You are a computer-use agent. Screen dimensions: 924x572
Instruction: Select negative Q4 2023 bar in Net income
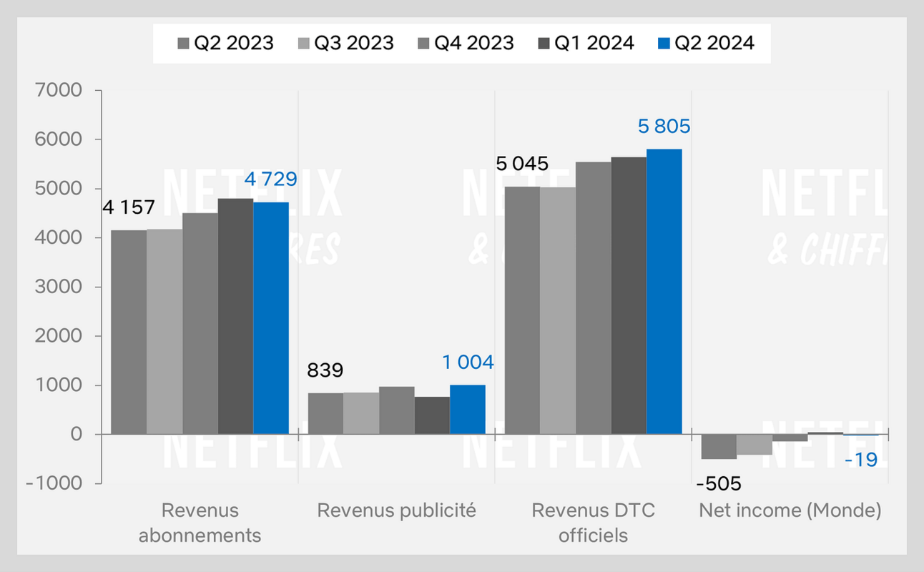(x=790, y=438)
